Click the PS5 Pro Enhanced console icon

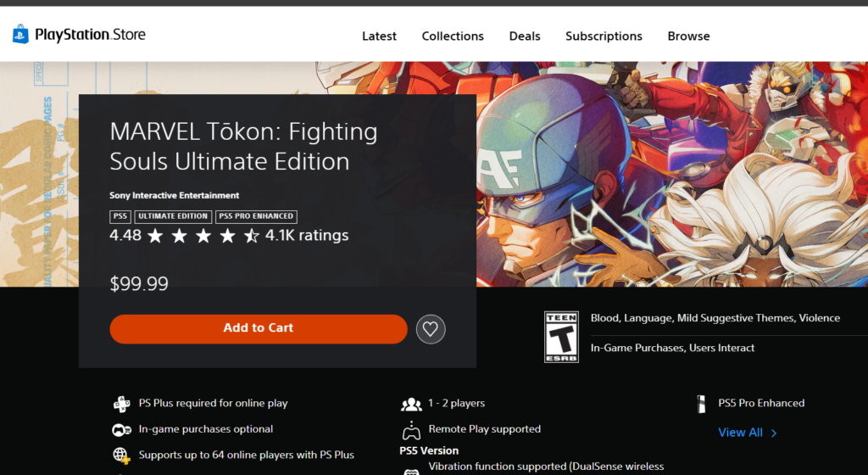(x=701, y=404)
